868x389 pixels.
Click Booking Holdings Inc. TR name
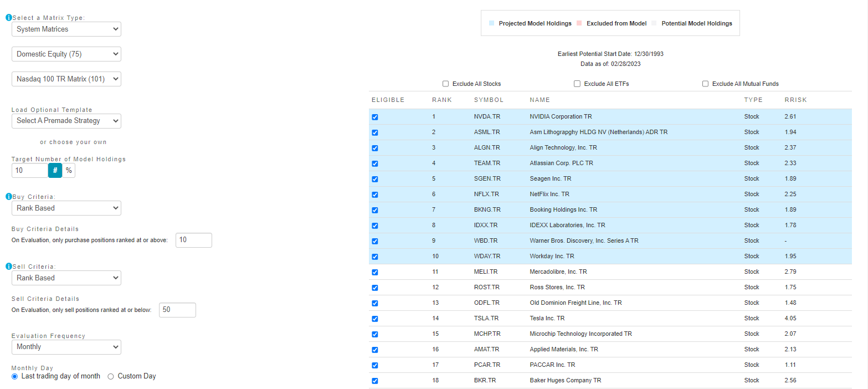(x=563, y=210)
